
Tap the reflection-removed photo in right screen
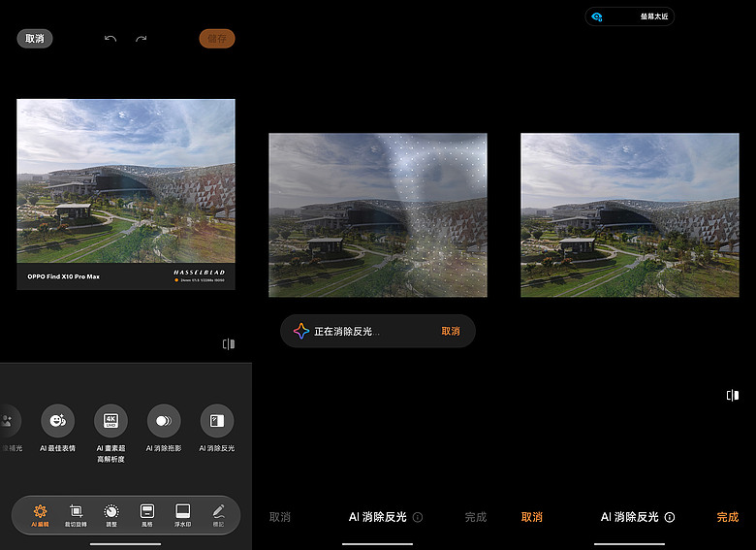click(x=630, y=214)
